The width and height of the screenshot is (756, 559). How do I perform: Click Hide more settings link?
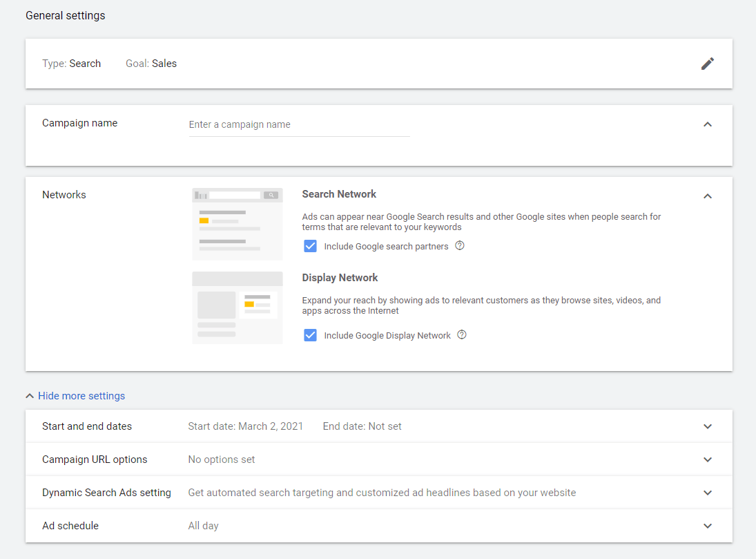tap(81, 396)
